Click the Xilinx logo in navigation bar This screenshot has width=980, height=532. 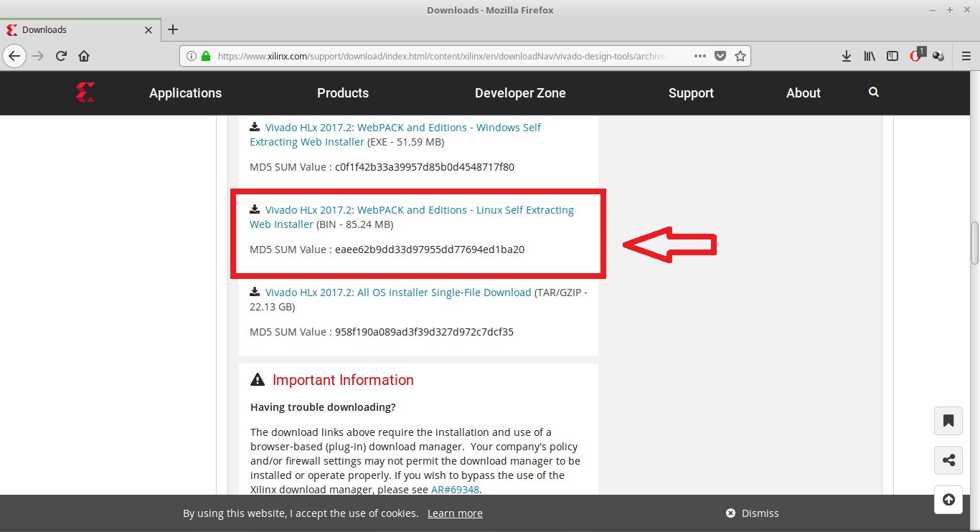click(x=85, y=92)
